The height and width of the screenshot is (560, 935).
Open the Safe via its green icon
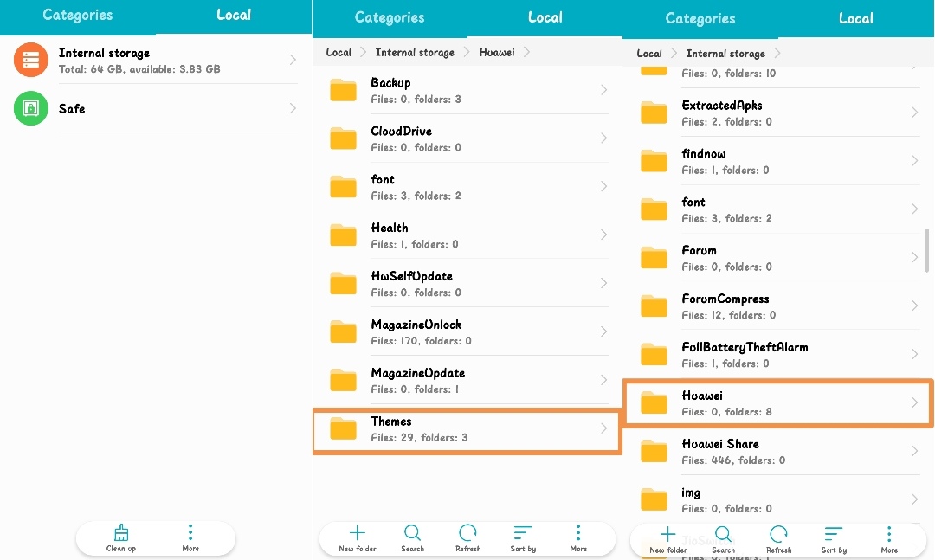30,109
